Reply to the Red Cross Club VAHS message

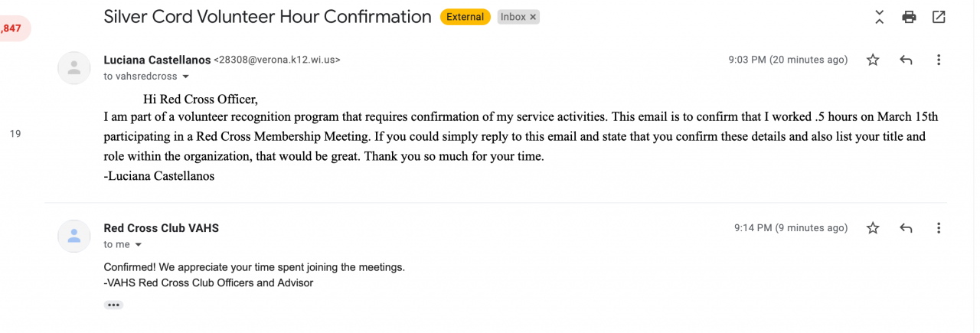point(906,228)
